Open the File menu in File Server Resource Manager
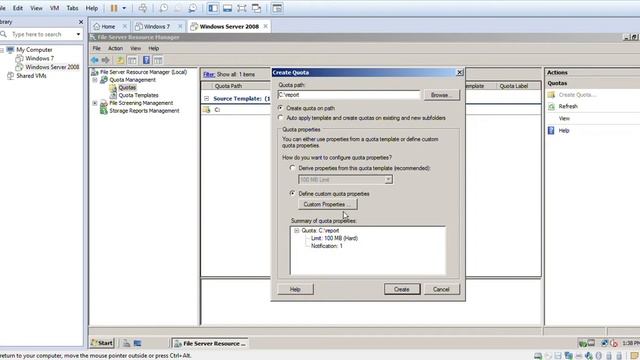 click(97, 48)
